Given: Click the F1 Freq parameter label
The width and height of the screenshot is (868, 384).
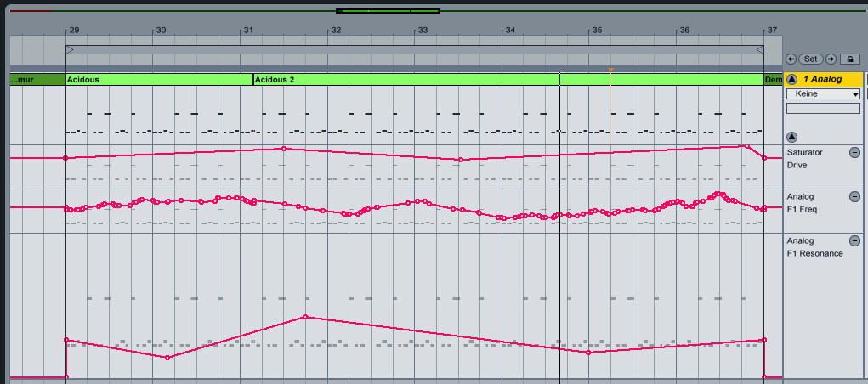Looking at the screenshot, I should coord(803,209).
